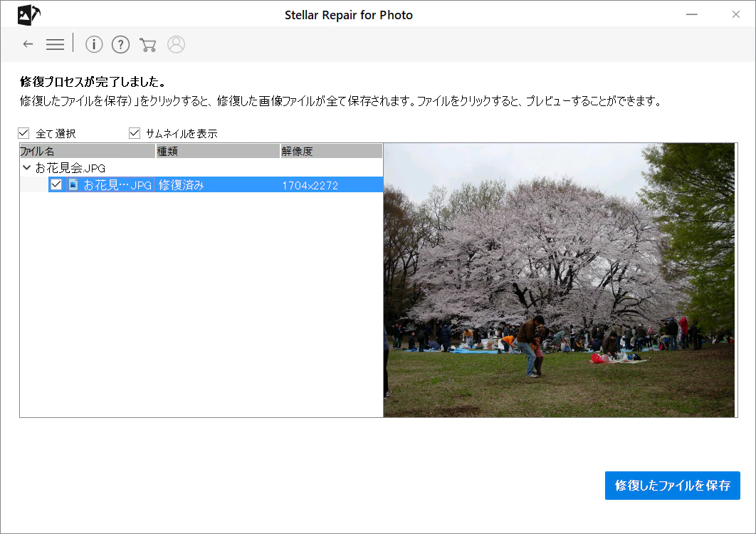Image resolution: width=756 pixels, height=534 pixels.
Task: Toggle the サムネイルを表示 checkbox
Action: [x=135, y=133]
